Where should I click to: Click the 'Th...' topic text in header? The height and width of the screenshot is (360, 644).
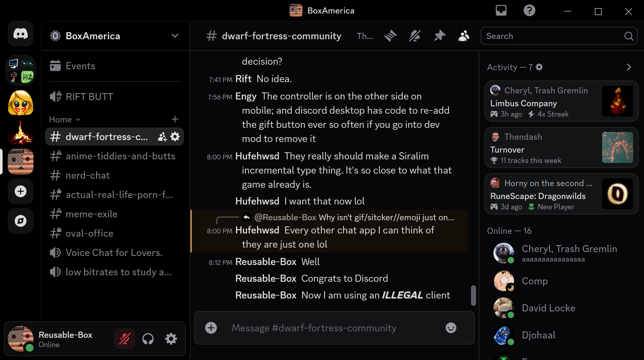pyautogui.click(x=365, y=36)
